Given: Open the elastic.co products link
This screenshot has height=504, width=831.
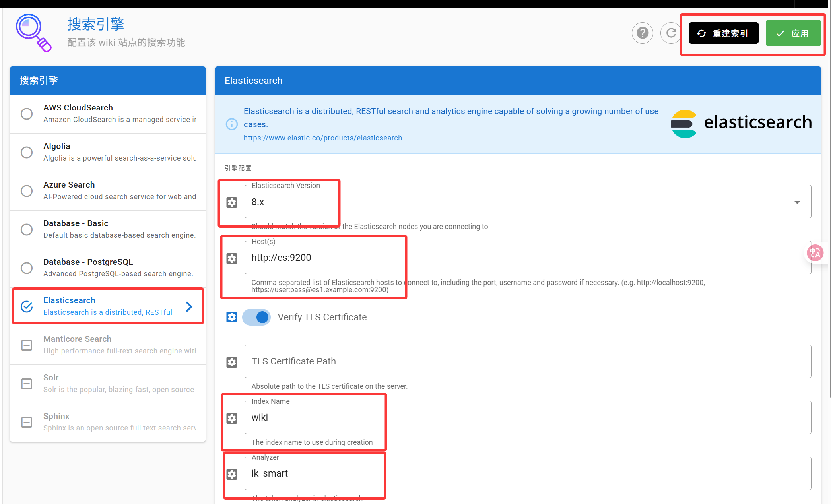Looking at the screenshot, I should pos(323,138).
